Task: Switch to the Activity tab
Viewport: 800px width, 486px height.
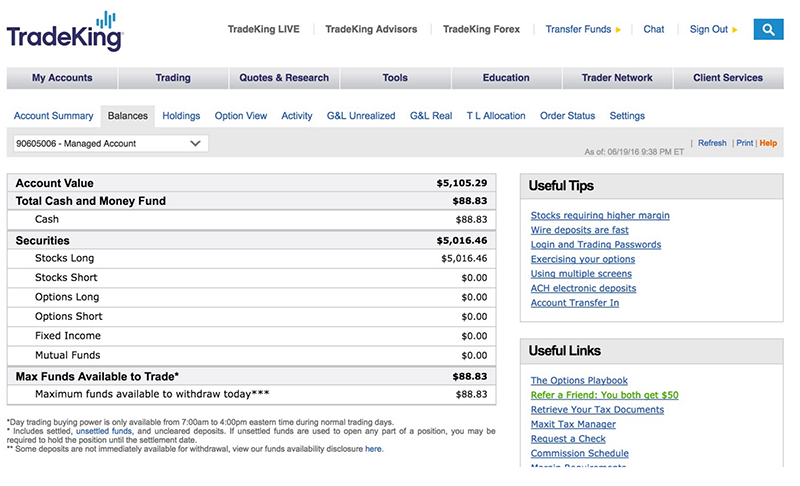Action: point(297,116)
